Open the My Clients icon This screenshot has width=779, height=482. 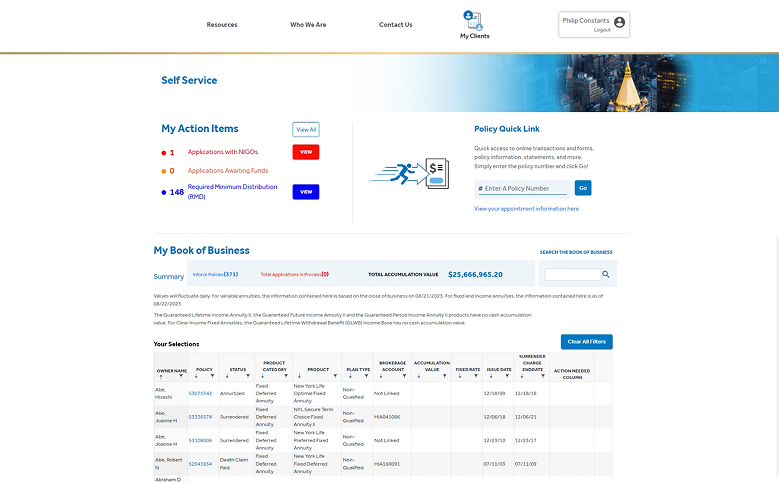[x=473, y=20]
